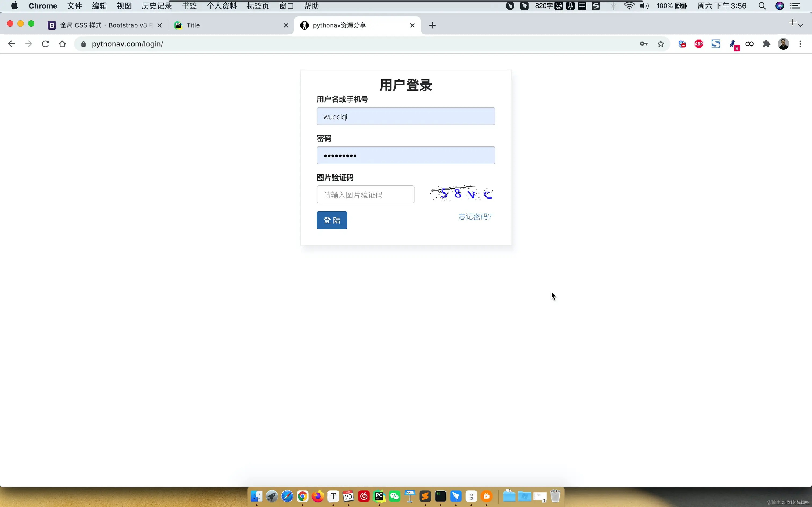Click the coupon extension icon with red badge
The height and width of the screenshot is (507, 812).
coord(682,43)
